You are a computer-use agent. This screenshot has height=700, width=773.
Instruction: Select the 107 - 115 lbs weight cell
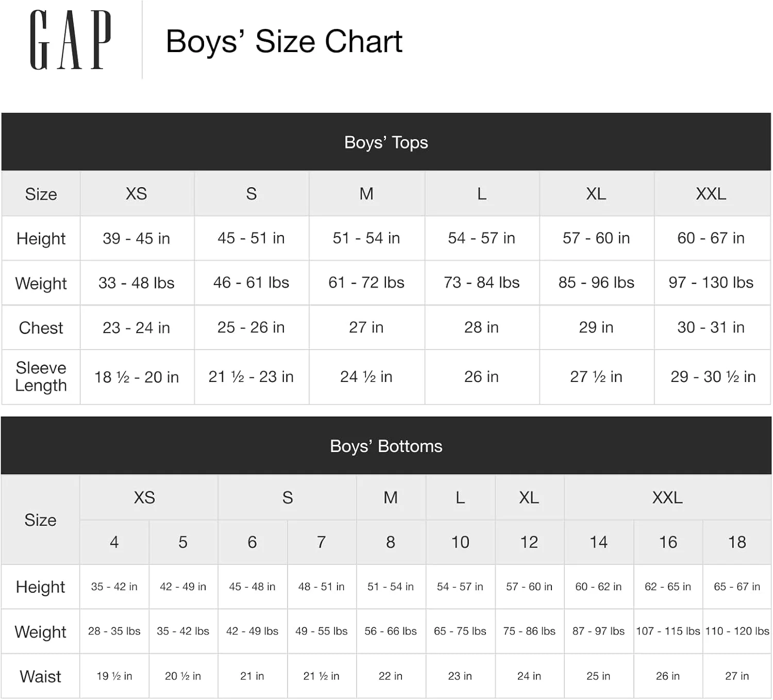click(668, 631)
